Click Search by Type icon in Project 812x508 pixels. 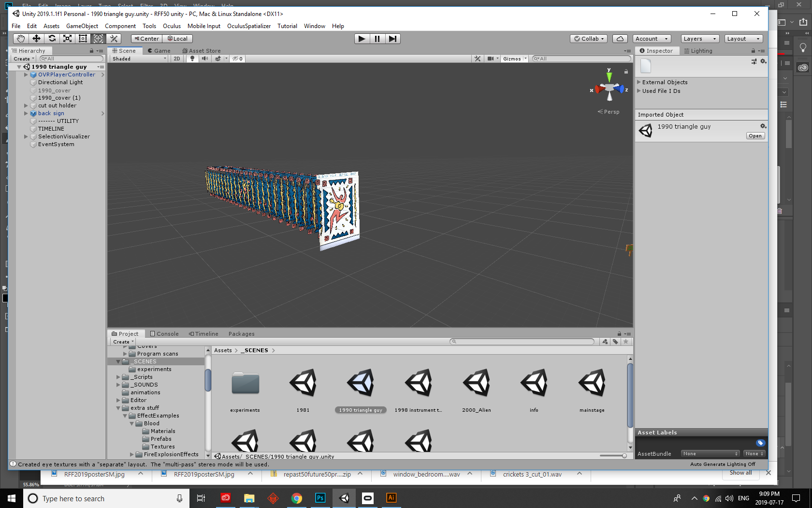click(x=605, y=342)
